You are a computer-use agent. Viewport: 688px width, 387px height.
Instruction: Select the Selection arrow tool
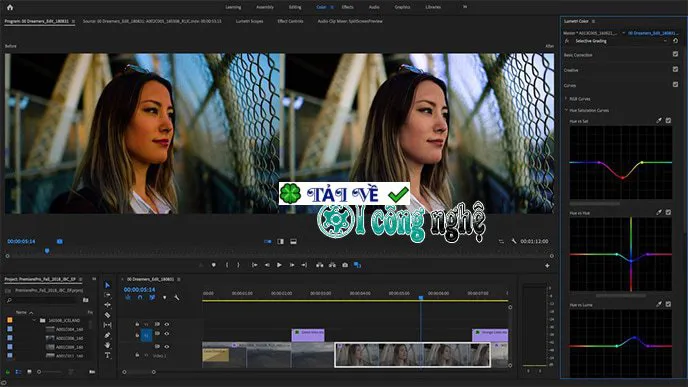tap(108, 285)
